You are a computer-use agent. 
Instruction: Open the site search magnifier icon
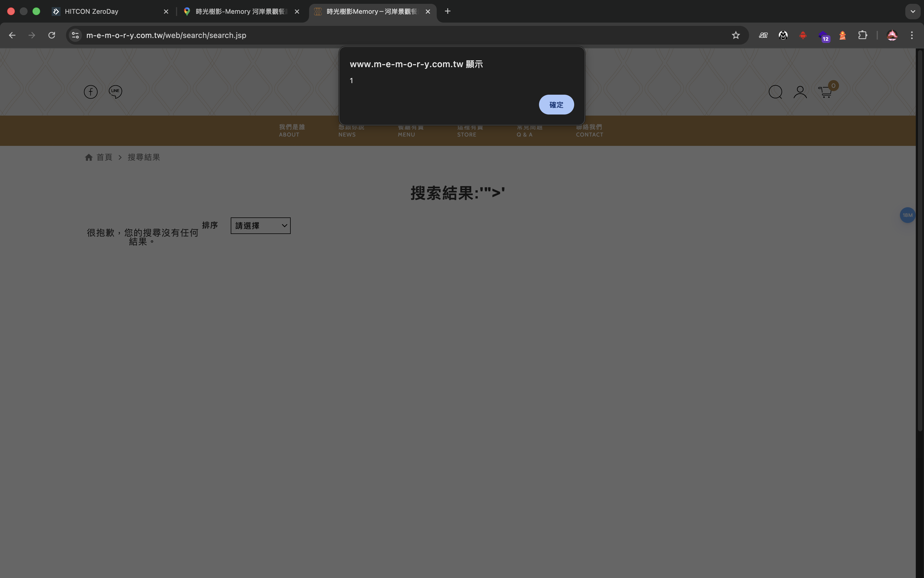coord(776,92)
